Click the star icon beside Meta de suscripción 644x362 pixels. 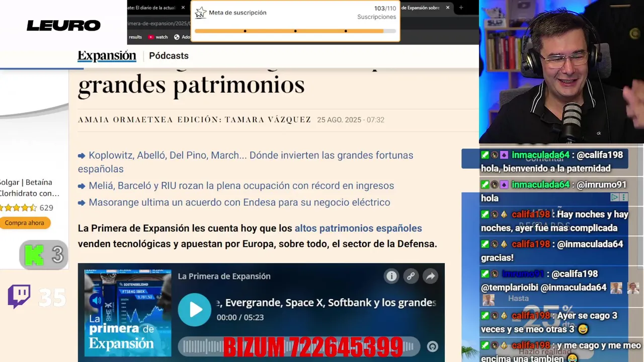click(201, 13)
